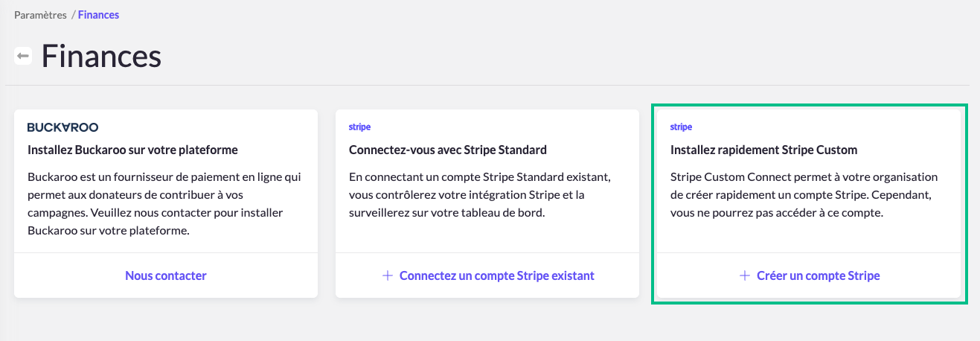Click the Stripe logo on Stripe Standard card
This screenshot has width=980, height=341.
click(359, 127)
